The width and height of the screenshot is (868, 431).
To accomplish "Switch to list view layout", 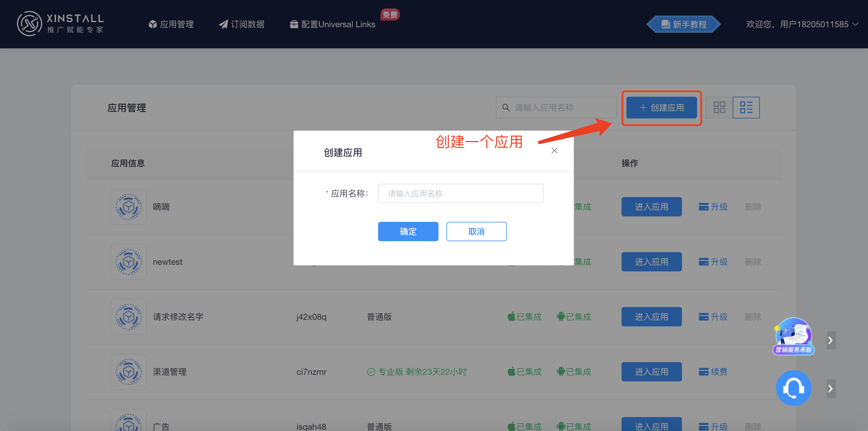I will point(746,108).
